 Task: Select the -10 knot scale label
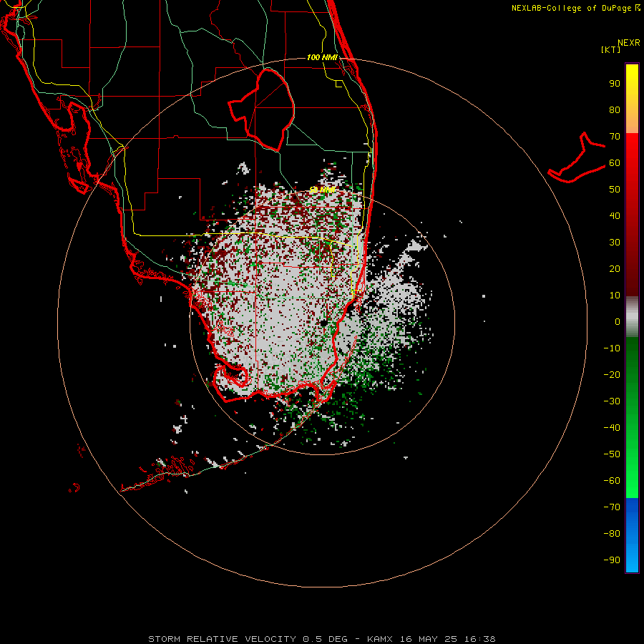(x=612, y=348)
